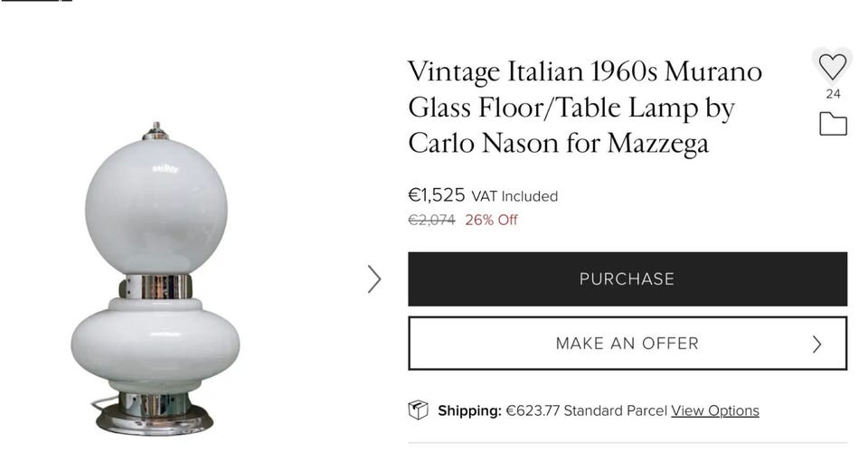Open the View Options shipping link
The image size is (868, 452).
pos(714,410)
